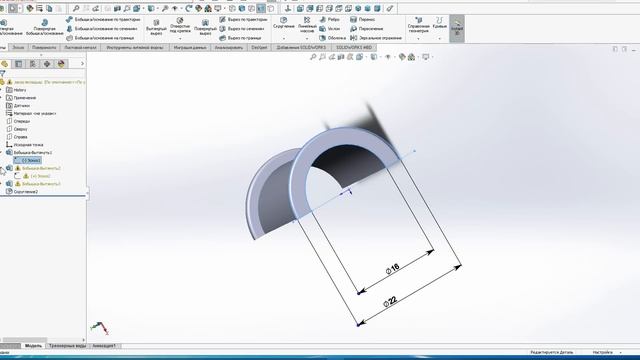Select the Исходная точка (Origin) tree item

pyautogui.click(x=24, y=144)
